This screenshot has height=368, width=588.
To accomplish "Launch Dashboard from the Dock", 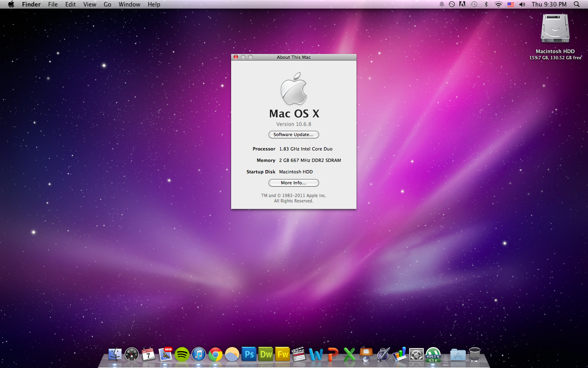I will coord(131,354).
